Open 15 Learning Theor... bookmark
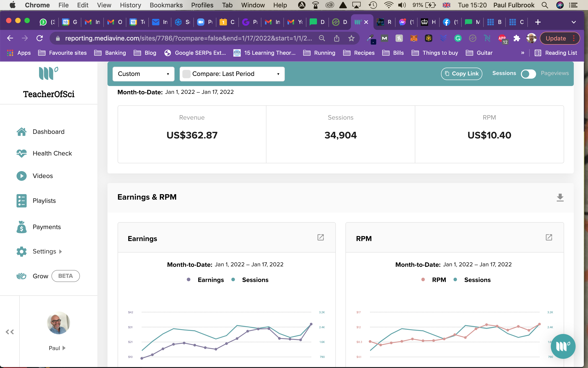The height and width of the screenshot is (368, 588). click(x=264, y=53)
